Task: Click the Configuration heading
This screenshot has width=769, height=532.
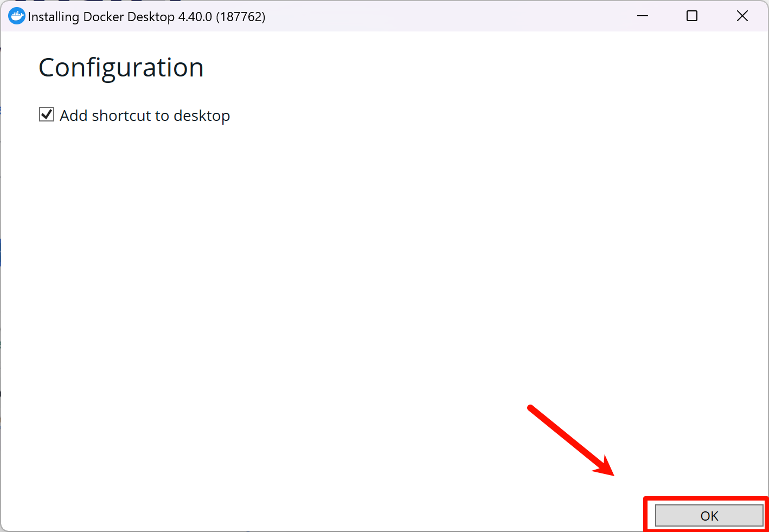Action: click(x=121, y=68)
